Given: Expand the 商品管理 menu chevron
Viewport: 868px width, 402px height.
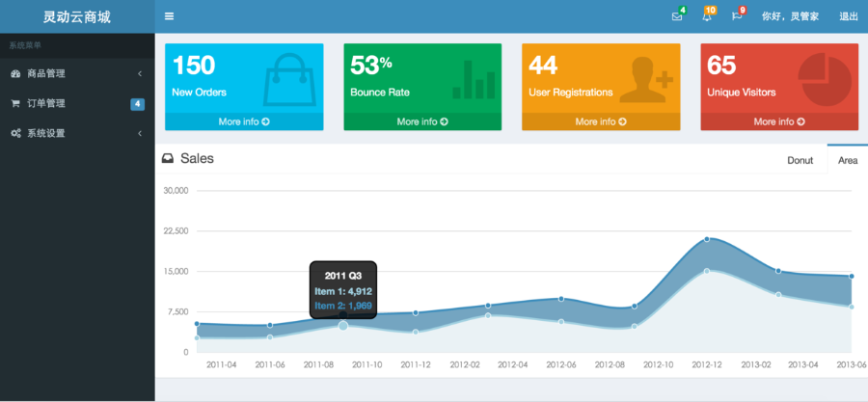Looking at the screenshot, I should [x=140, y=73].
